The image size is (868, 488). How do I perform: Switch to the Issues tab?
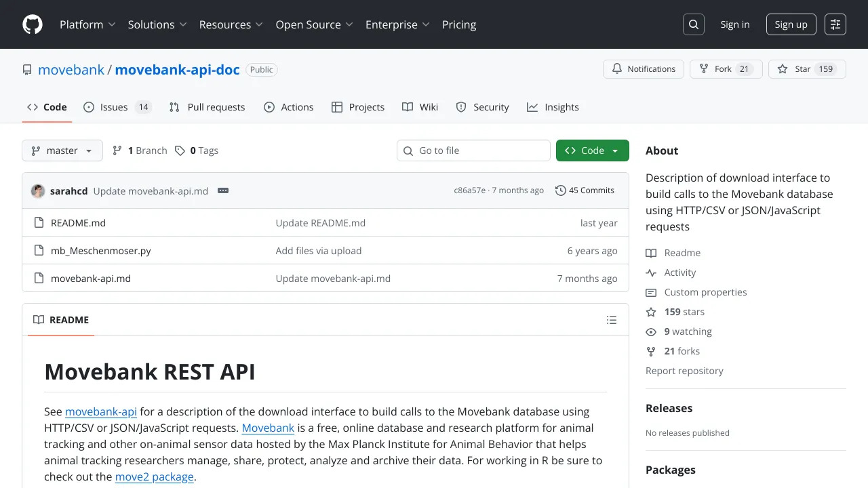[117, 107]
